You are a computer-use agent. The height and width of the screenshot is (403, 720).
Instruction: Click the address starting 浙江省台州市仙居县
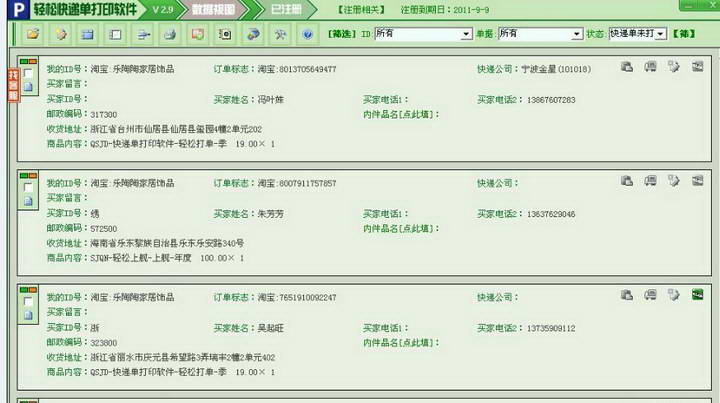click(176, 129)
